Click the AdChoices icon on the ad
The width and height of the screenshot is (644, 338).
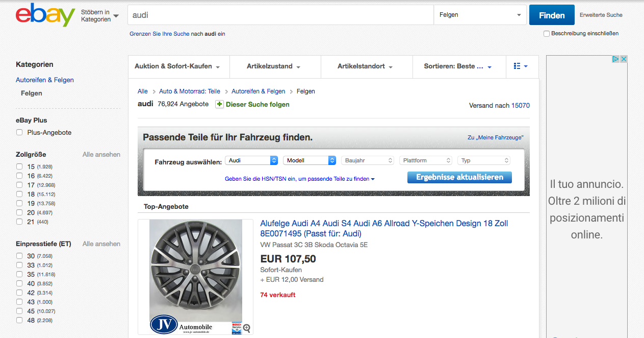616,59
